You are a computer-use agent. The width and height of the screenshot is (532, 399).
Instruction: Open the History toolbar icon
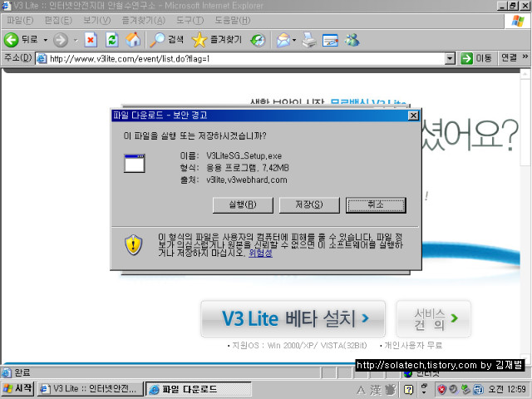pos(258,40)
